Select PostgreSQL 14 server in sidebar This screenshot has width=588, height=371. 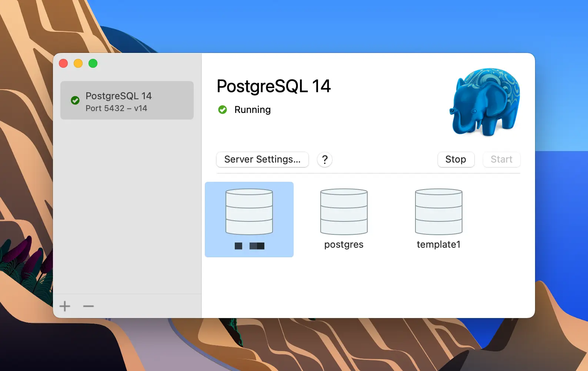click(x=127, y=100)
